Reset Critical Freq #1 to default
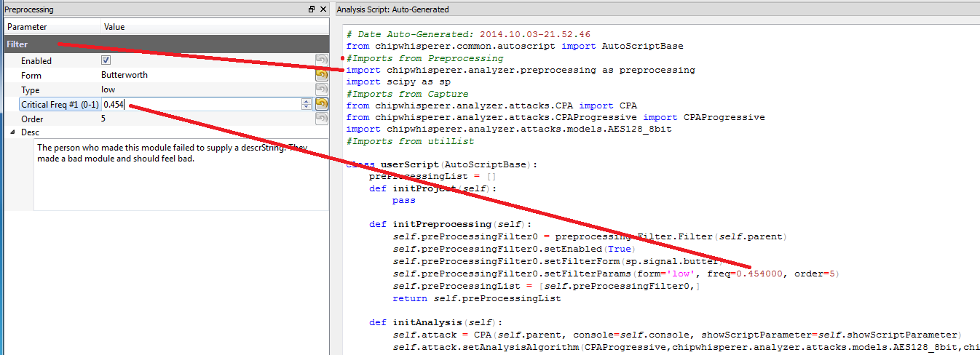 click(321, 104)
